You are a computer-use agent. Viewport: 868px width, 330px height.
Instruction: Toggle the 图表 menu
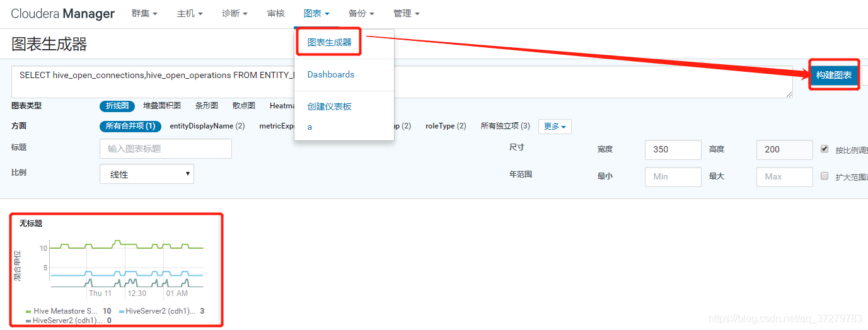pos(316,13)
